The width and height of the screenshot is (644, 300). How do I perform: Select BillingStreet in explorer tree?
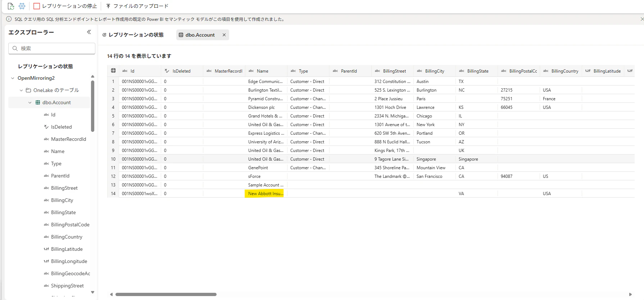[64, 188]
